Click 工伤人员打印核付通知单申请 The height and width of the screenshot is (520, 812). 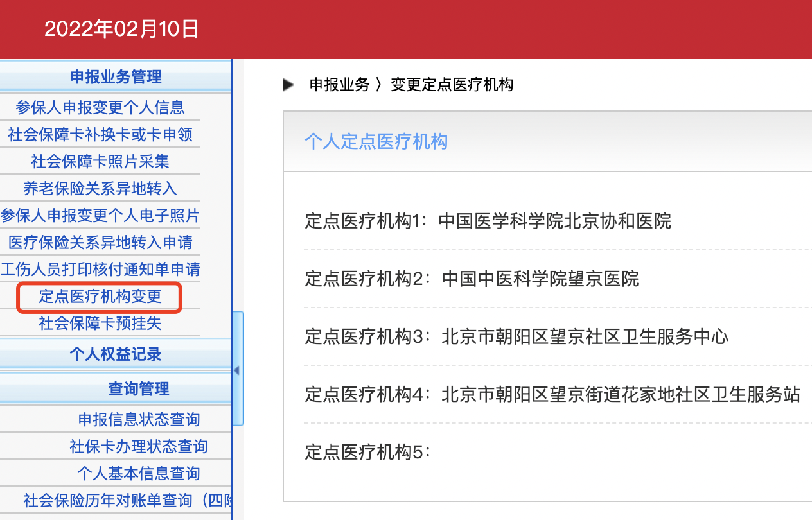[x=101, y=270]
